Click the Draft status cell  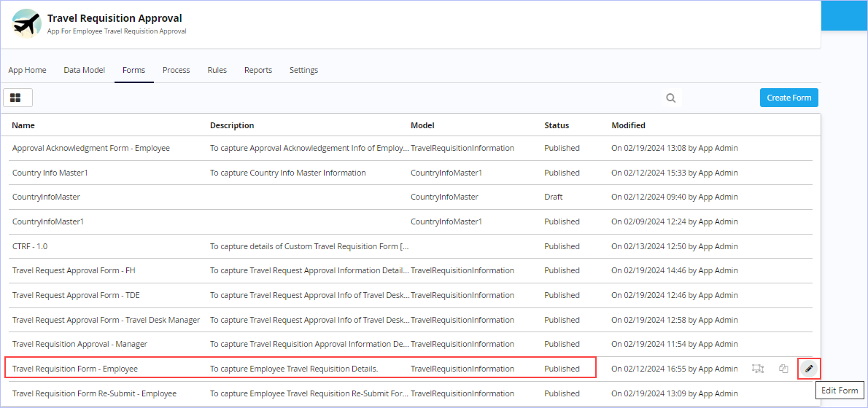click(x=554, y=197)
